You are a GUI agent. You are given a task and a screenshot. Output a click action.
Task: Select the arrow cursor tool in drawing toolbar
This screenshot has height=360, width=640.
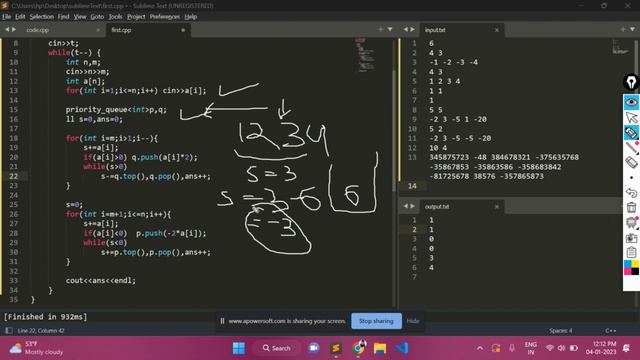(631, 118)
